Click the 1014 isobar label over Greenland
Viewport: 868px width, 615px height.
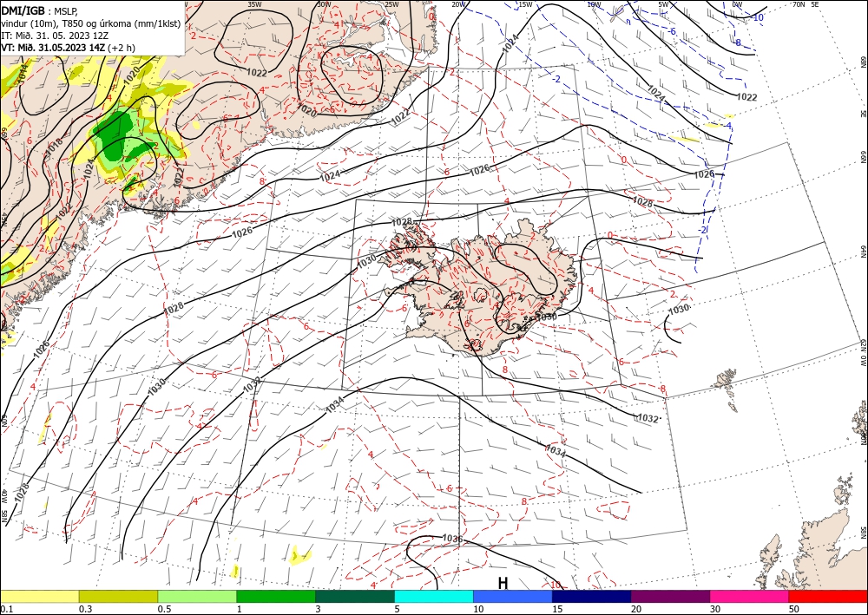pyautogui.click(x=21, y=74)
